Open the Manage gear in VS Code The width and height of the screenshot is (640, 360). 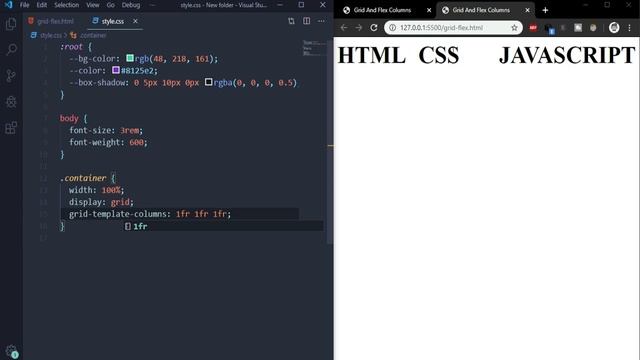coord(11,351)
